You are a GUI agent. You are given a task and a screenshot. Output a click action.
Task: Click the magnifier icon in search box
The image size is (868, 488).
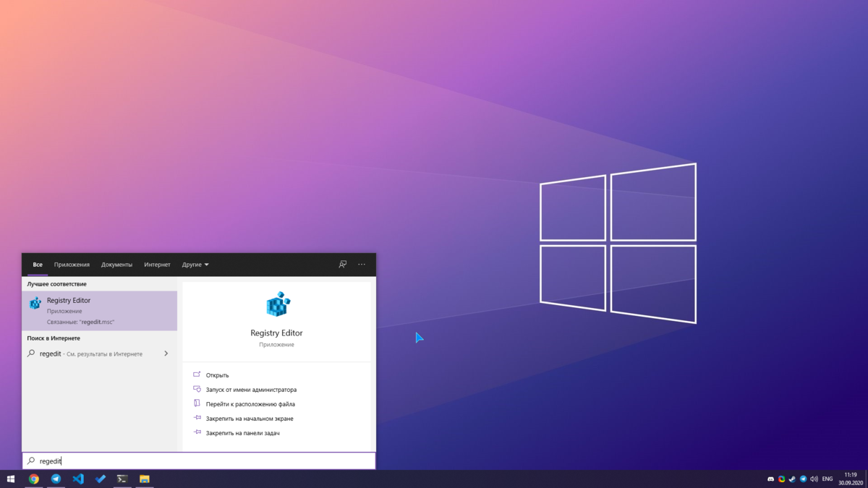pyautogui.click(x=31, y=461)
